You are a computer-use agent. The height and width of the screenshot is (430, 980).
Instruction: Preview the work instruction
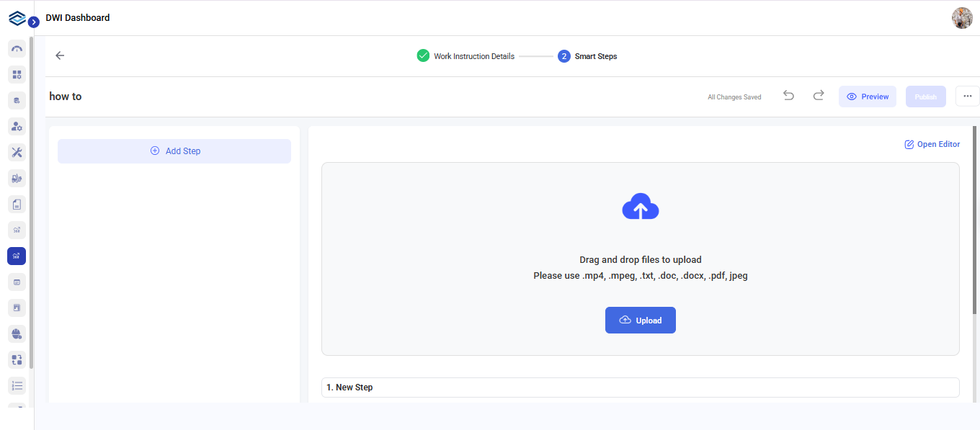tap(867, 97)
